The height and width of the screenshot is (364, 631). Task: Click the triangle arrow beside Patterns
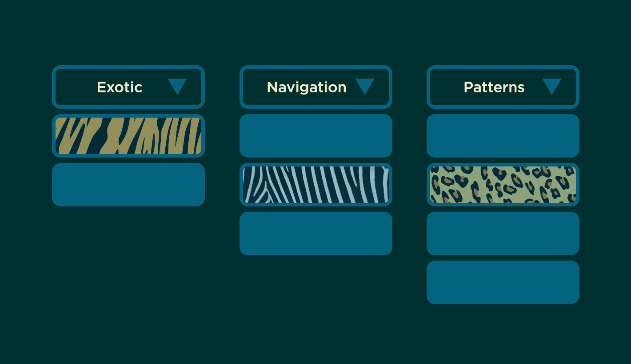tap(551, 86)
